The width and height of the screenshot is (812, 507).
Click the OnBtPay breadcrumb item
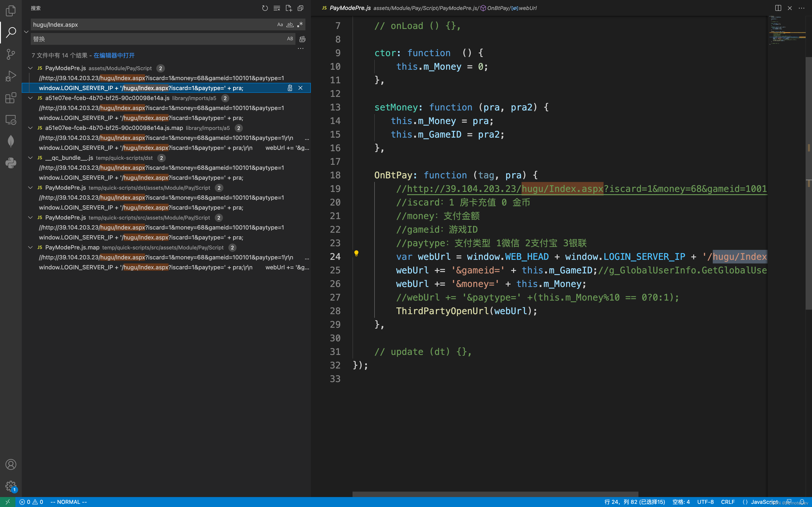(498, 8)
